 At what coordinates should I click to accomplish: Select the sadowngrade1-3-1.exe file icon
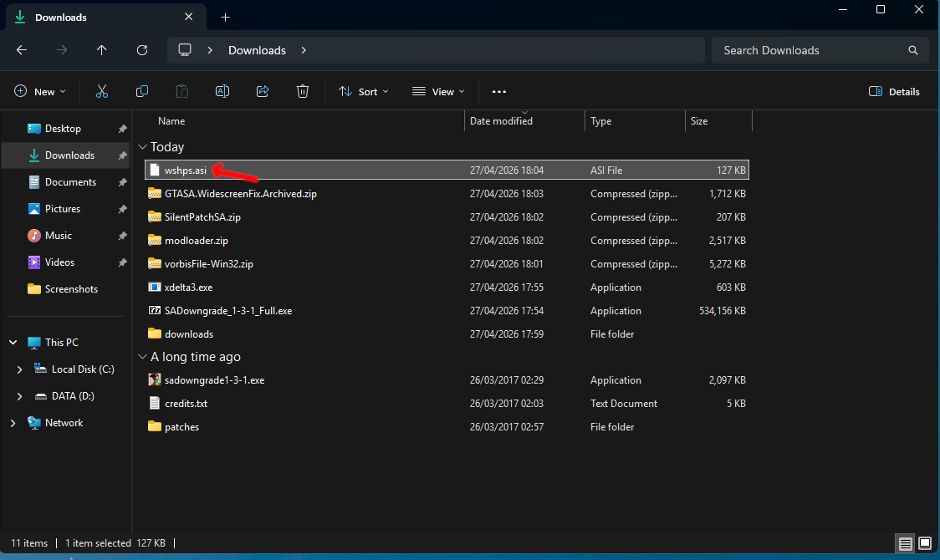(x=155, y=379)
